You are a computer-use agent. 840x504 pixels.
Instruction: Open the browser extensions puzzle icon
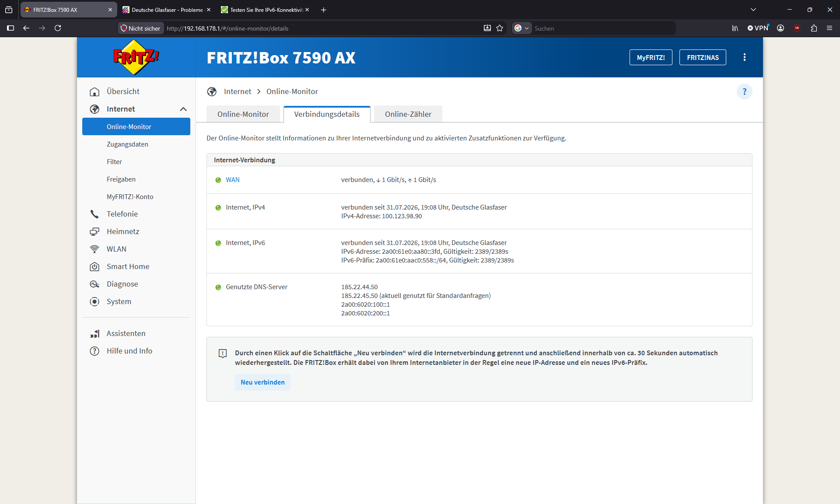point(814,28)
